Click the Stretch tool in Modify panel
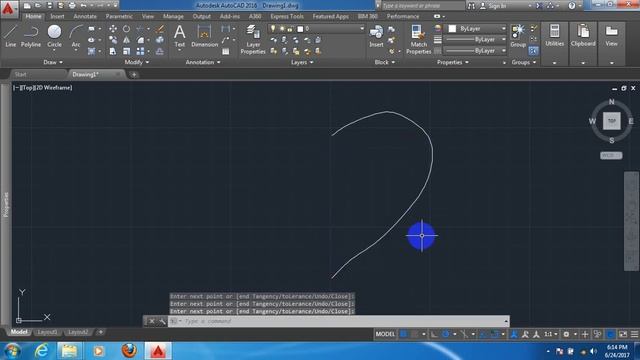 [113, 51]
